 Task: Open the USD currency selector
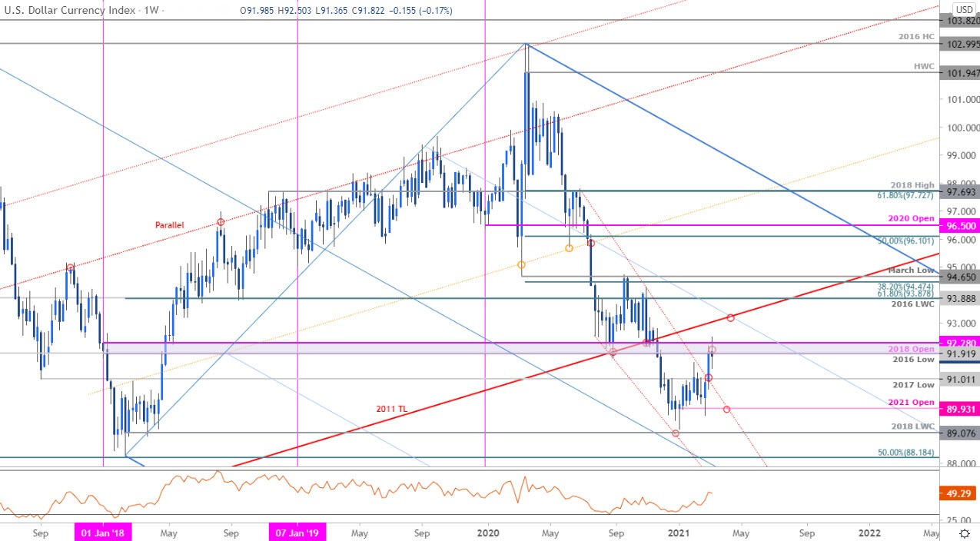965,9
